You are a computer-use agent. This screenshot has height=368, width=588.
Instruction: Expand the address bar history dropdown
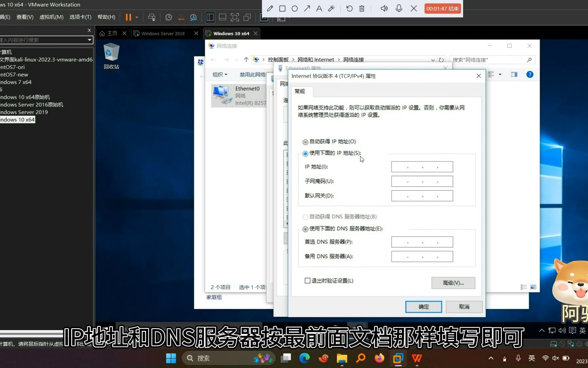pyautogui.click(x=433, y=60)
